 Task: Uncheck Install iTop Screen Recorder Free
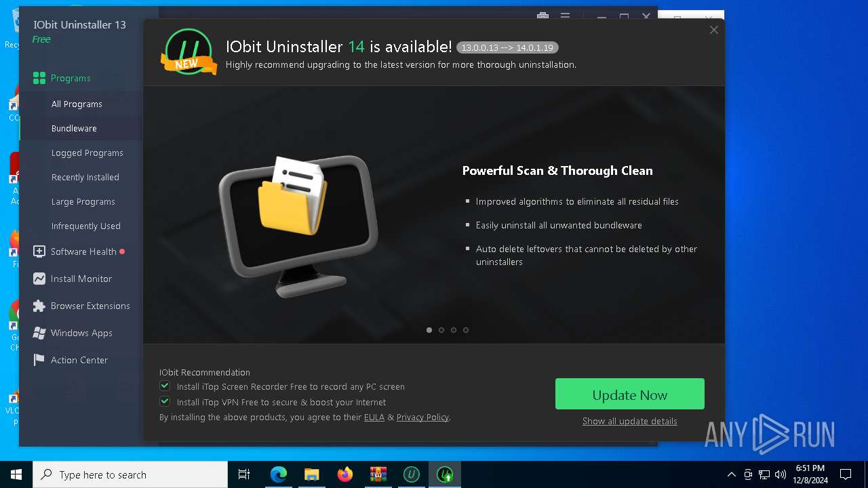[165, 386]
